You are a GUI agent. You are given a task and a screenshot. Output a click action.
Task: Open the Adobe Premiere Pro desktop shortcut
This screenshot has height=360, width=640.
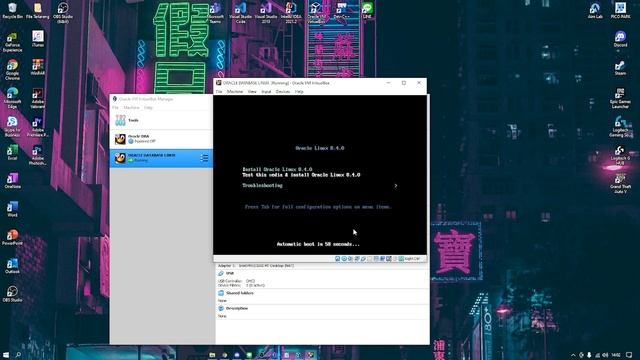coord(38,127)
